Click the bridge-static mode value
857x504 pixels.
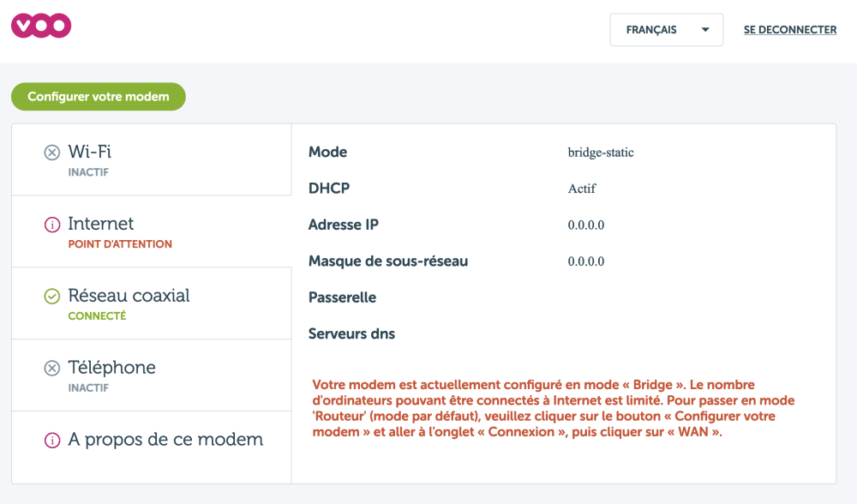coord(600,153)
